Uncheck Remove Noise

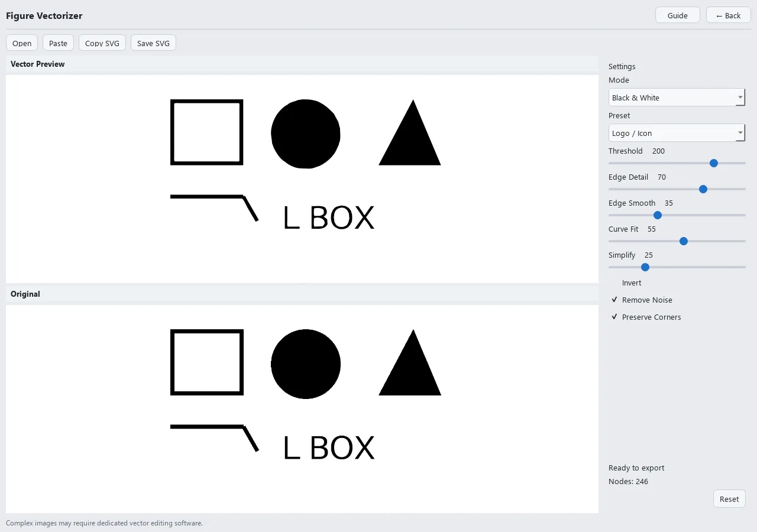(x=642, y=300)
